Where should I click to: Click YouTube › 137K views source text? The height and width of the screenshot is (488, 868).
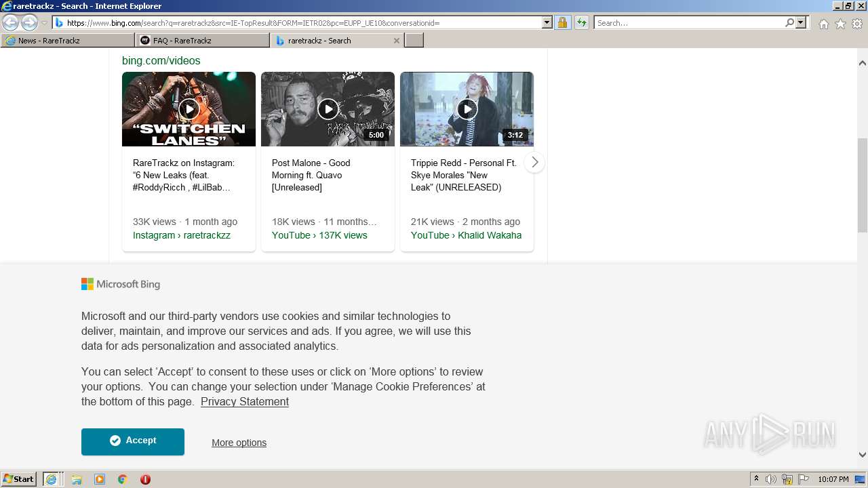click(x=319, y=235)
